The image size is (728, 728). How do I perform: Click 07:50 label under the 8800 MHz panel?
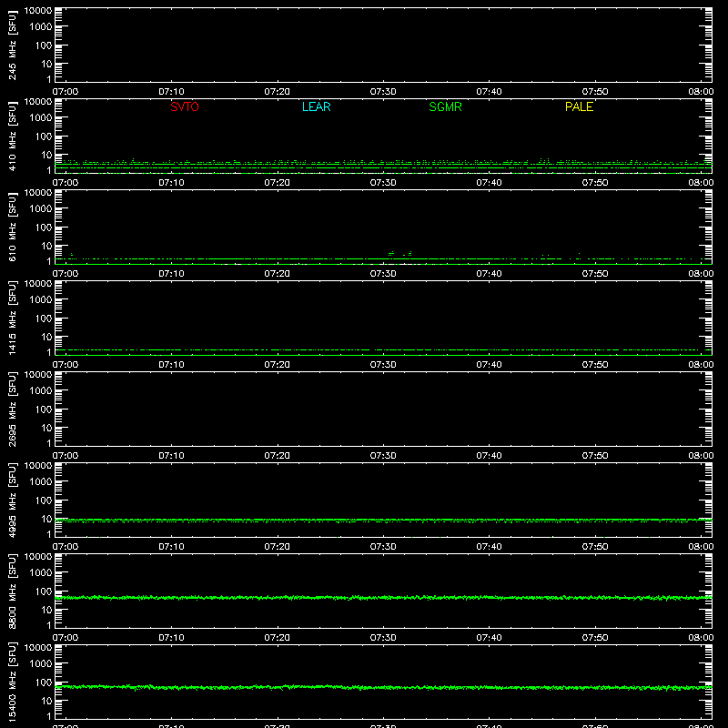595,638
